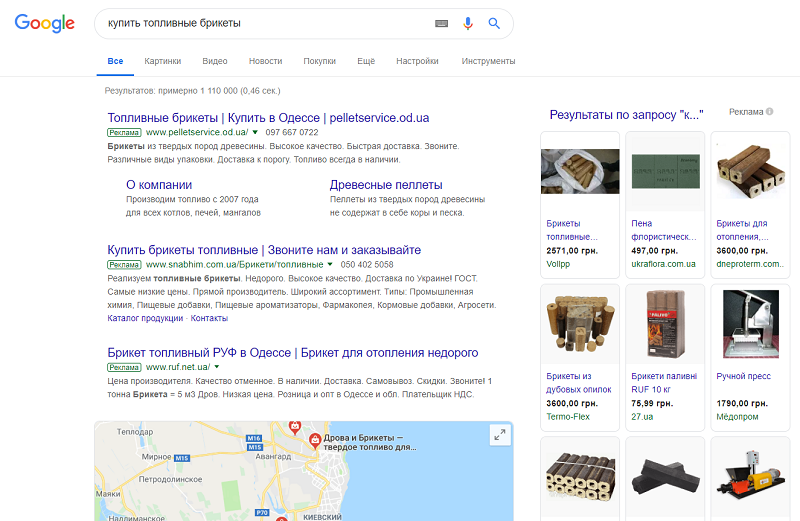The width and height of the screenshot is (800, 521).
Task: Click www.ruf.net.ua green URL
Action: tap(178, 367)
